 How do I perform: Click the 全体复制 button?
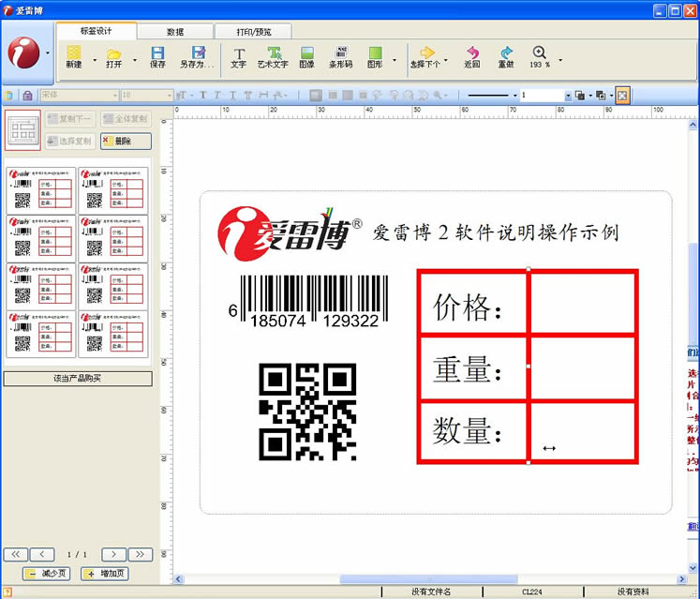click(126, 119)
